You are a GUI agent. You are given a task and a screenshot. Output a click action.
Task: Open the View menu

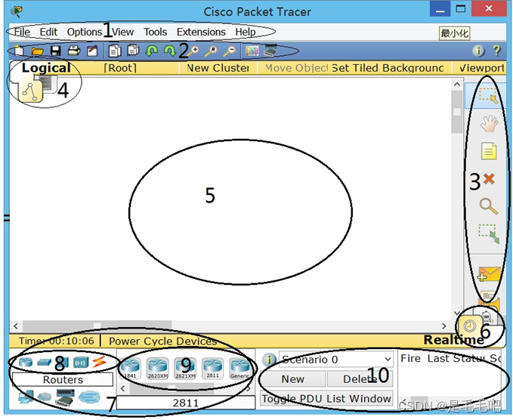tap(122, 32)
